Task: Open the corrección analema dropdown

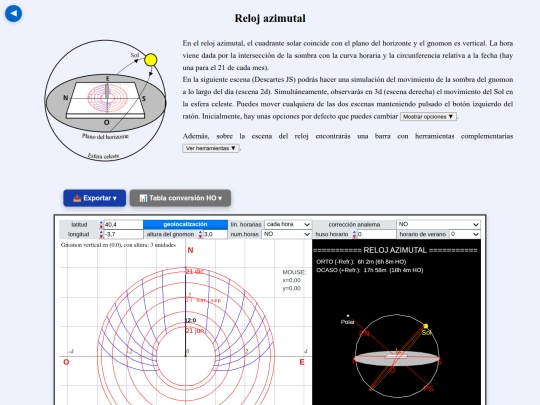Action: [x=438, y=225]
